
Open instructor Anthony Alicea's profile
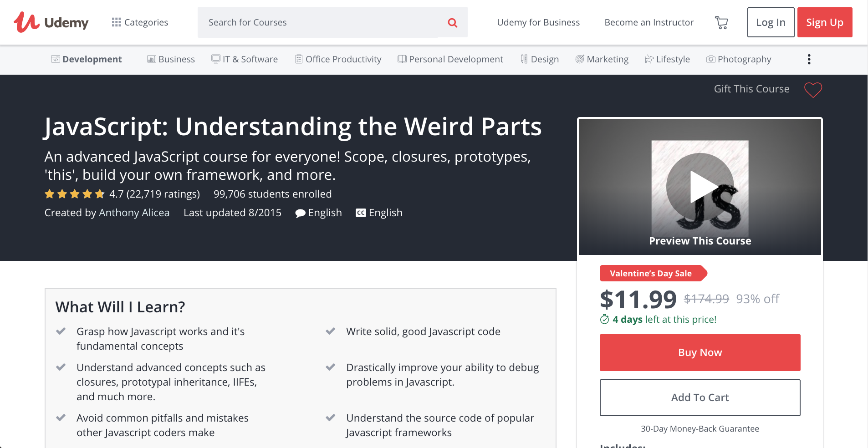(x=134, y=213)
